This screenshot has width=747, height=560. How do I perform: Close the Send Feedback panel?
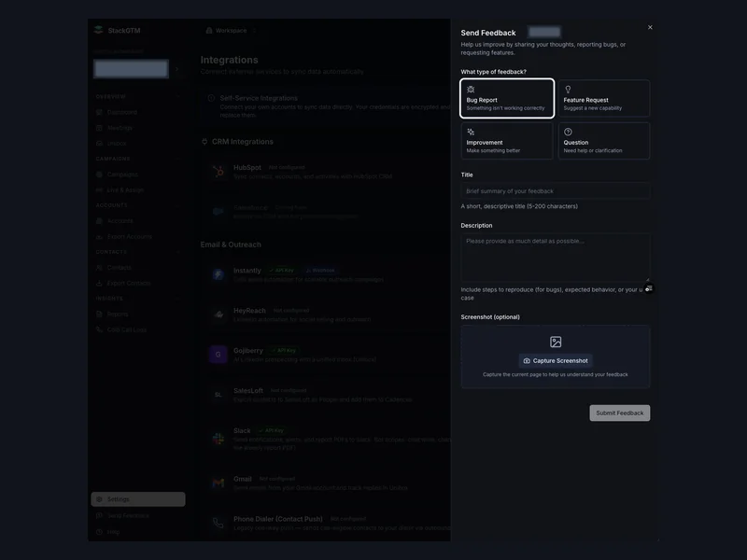650,27
